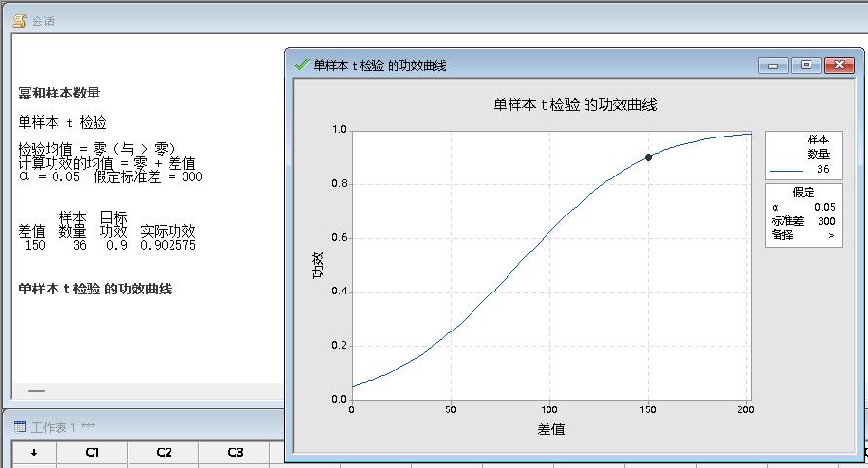Click the 检验均值 = 零 hypothesis line
Image resolution: width=868 pixels, height=468 pixels.
pyautogui.click(x=96, y=149)
